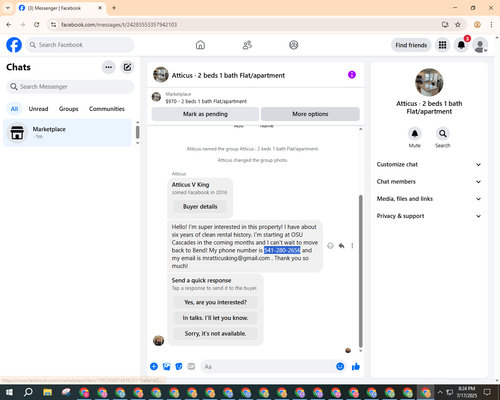
Task: Click the mratticusking@gmail.com email text
Action: (x=236, y=258)
